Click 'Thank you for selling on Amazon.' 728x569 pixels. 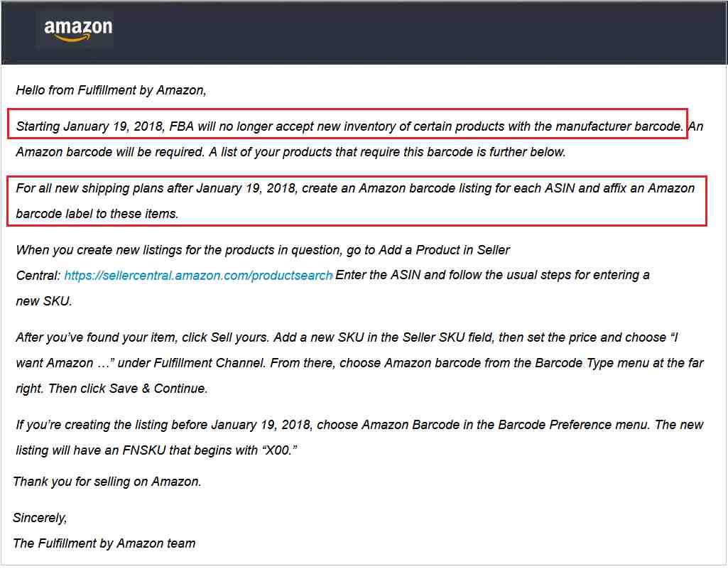tap(107, 481)
